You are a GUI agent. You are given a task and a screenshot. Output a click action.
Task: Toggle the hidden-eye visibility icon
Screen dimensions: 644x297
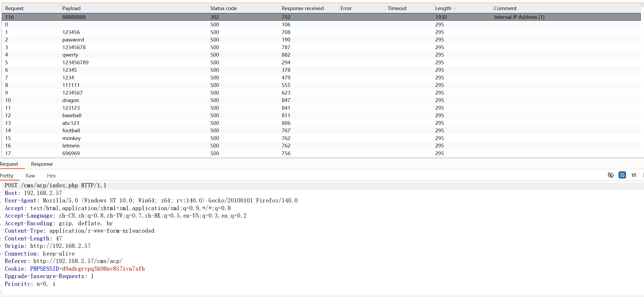point(610,175)
